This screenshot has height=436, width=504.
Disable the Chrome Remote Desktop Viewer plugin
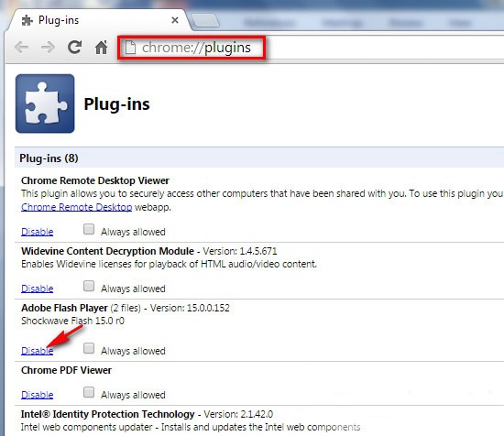[38, 232]
